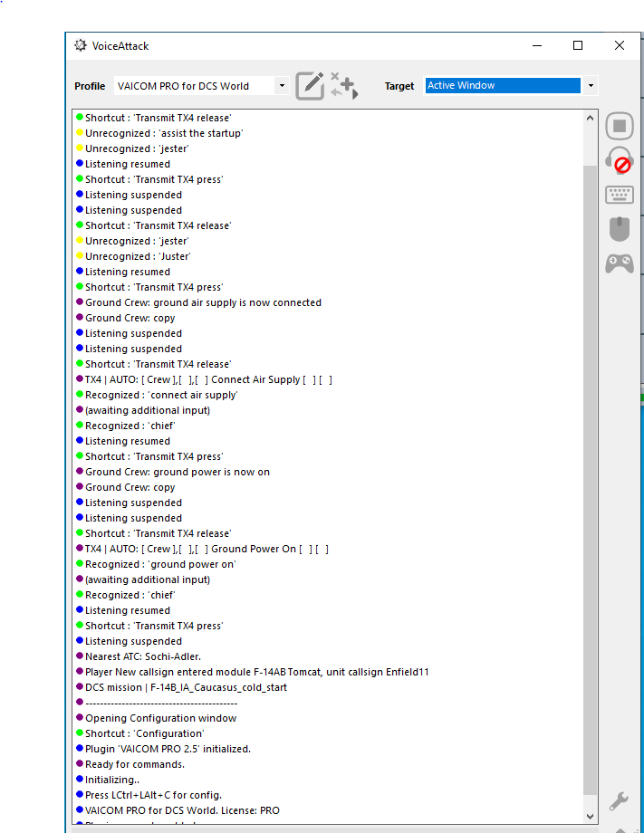Select Recognized 'connect air supply' line
The height and width of the screenshot is (833, 644).
[157, 396]
